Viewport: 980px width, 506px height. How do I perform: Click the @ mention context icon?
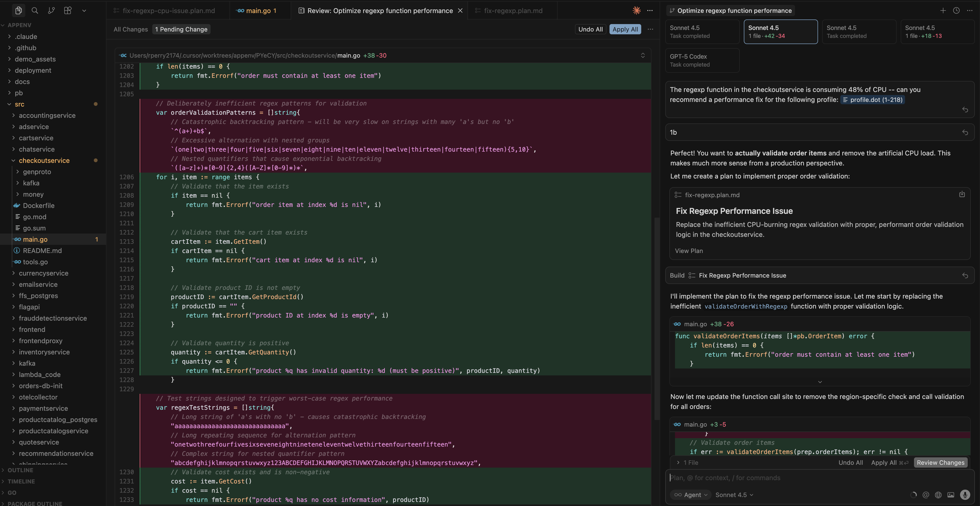pos(925,494)
